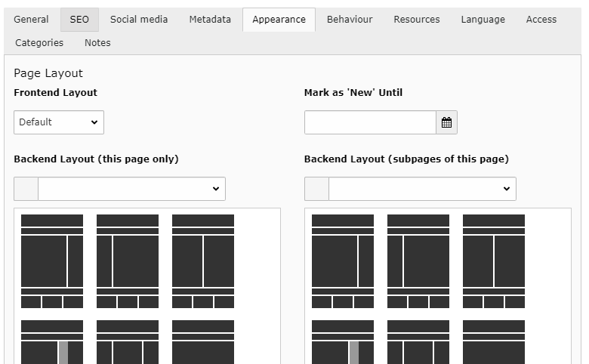Open the Access tab
Image resolution: width=589 pixels, height=364 pixels.
541,20
